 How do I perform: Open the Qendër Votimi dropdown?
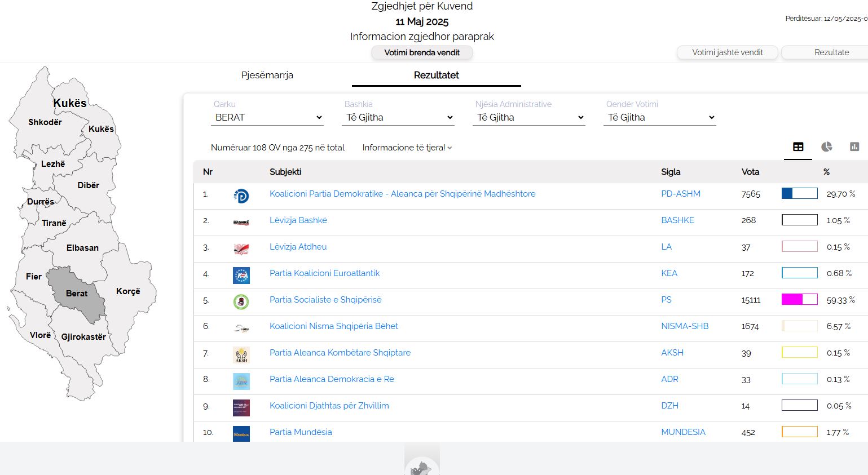pyautogui.click(x=660, y=117)
